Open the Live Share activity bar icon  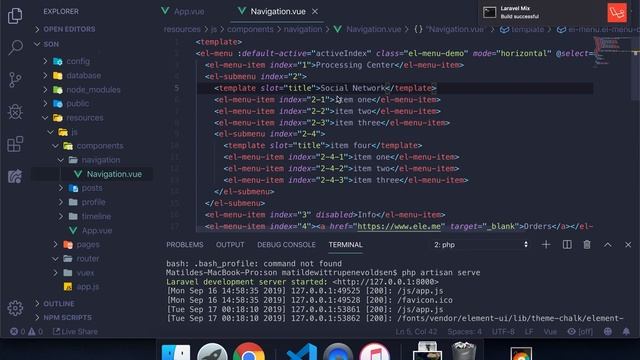pyautogui.click(x=15, y=176)
